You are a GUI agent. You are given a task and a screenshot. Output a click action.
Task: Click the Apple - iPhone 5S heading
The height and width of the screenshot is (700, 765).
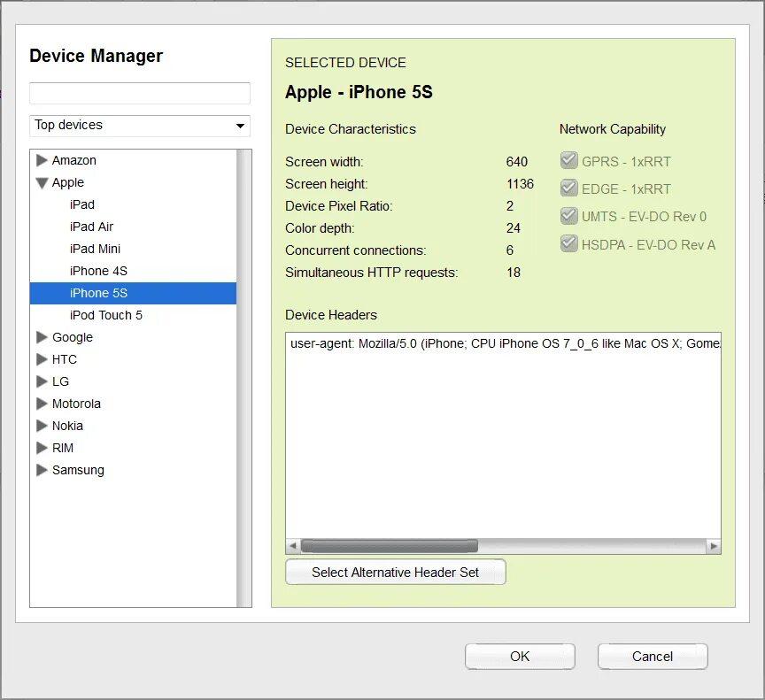(359, 92)
